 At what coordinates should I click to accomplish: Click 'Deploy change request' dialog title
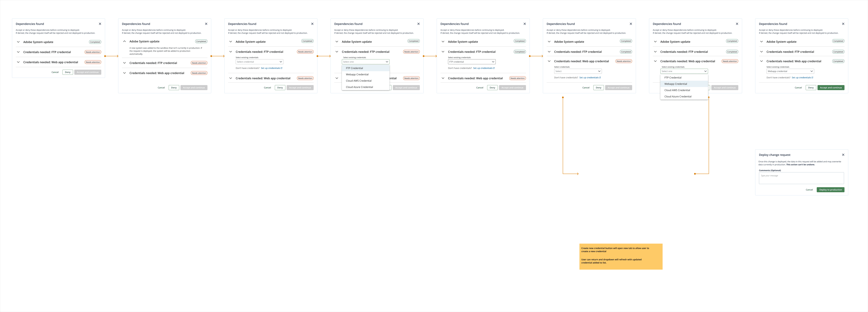tap(774, 155)
